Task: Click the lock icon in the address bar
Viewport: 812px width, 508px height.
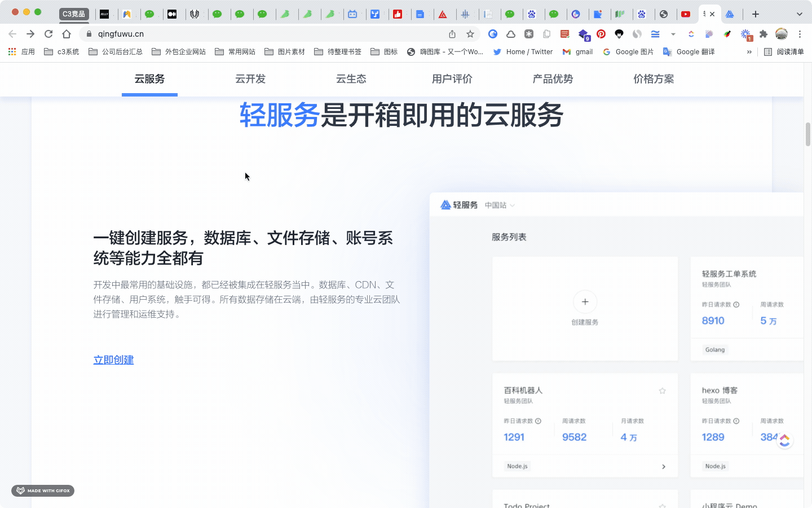Action: 89,34
